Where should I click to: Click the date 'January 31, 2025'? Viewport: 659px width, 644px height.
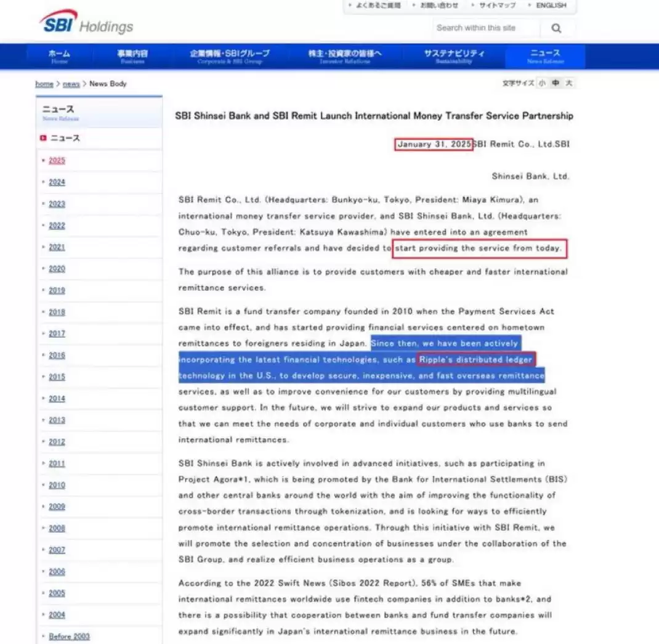[434, 144]
